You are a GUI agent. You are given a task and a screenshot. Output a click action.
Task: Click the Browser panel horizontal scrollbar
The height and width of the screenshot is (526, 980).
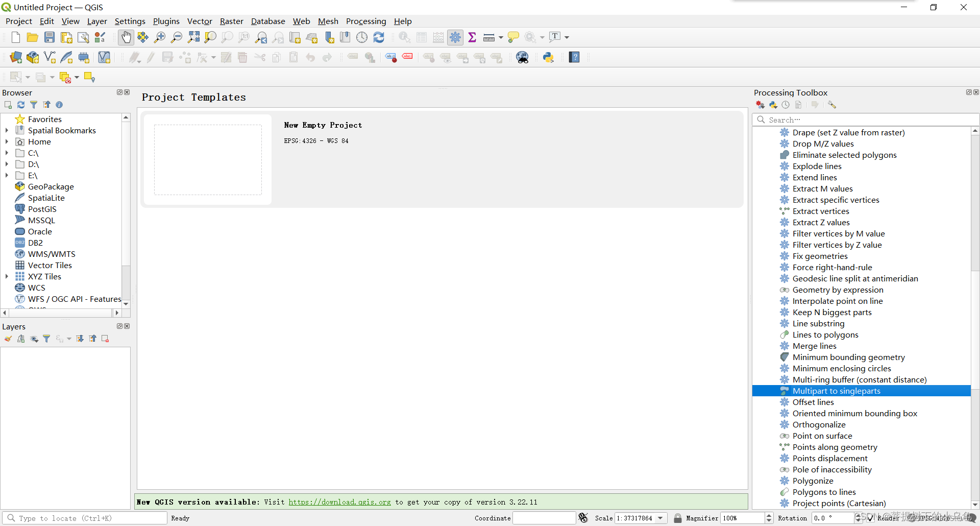[x=61, y=313]
